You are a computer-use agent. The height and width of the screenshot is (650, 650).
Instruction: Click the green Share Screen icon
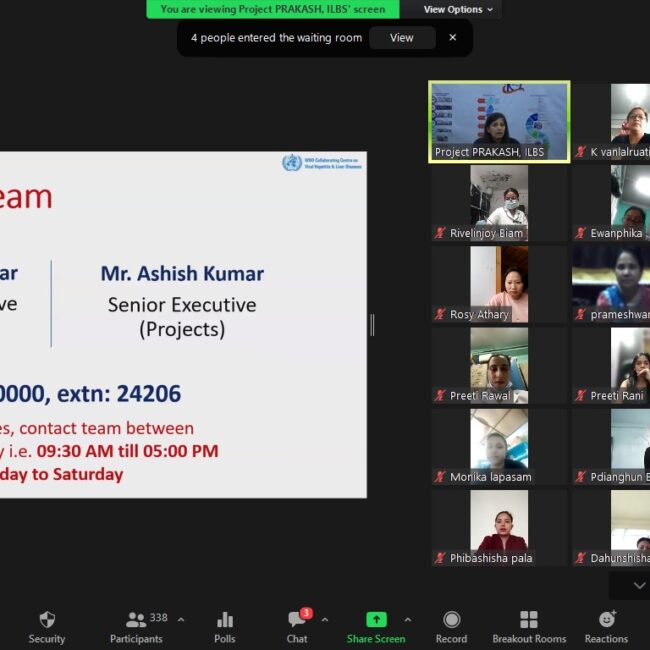tap(376, 620)
